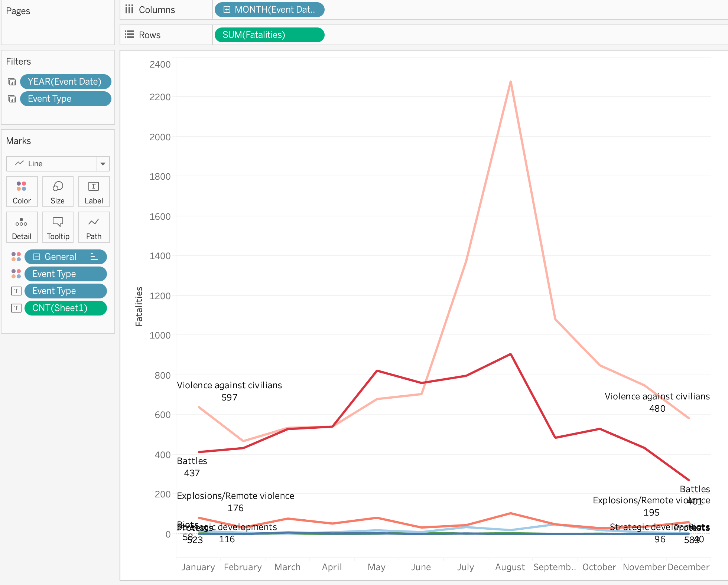This screenshot has height=585, width=728.
Task: Click the August month axis label
Action: (510, 567)
